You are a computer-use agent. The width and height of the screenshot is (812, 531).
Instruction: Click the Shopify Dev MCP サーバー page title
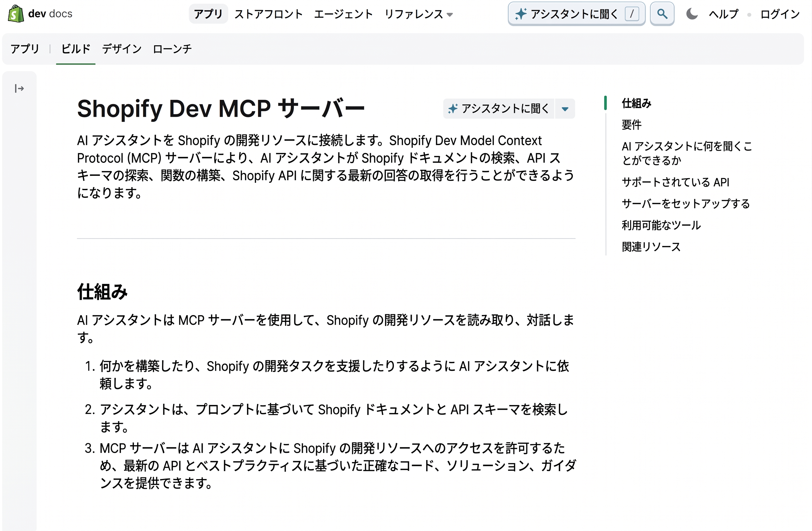coord(221,108)
